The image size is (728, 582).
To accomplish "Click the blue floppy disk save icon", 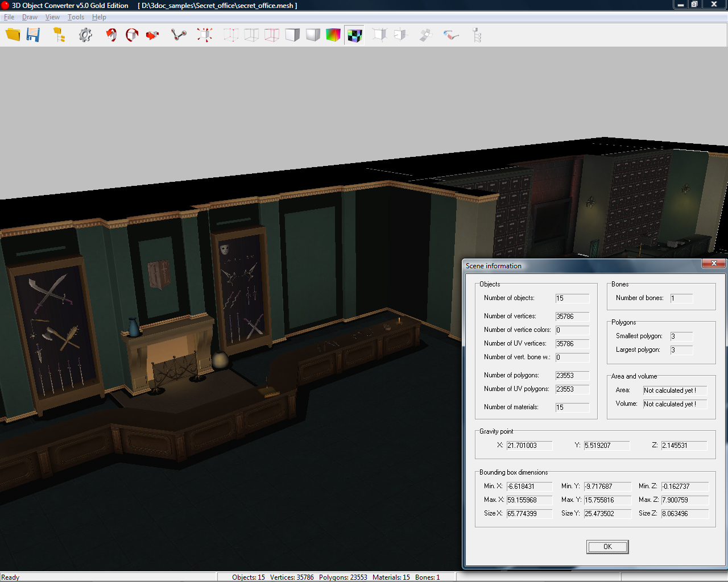I will point(34,35).
